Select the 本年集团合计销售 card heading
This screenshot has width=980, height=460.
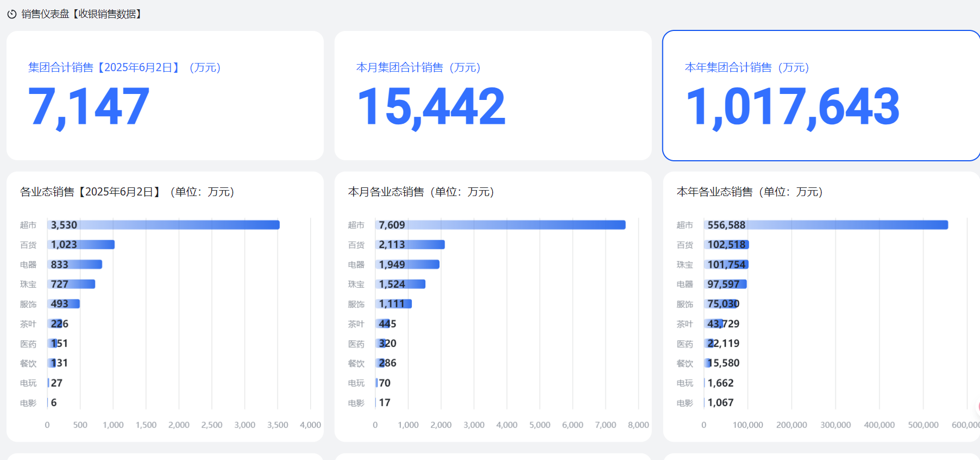click(x=746, y=67)
